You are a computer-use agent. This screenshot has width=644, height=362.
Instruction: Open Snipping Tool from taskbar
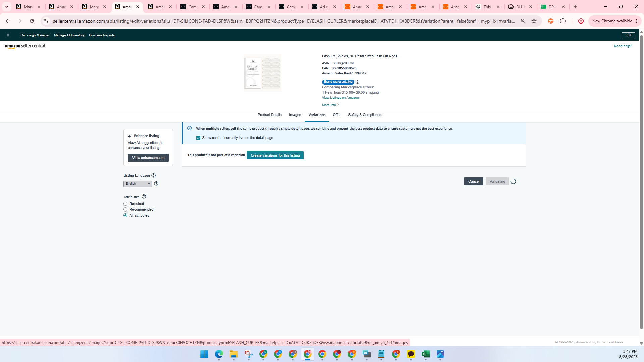[x=248, y=354]
